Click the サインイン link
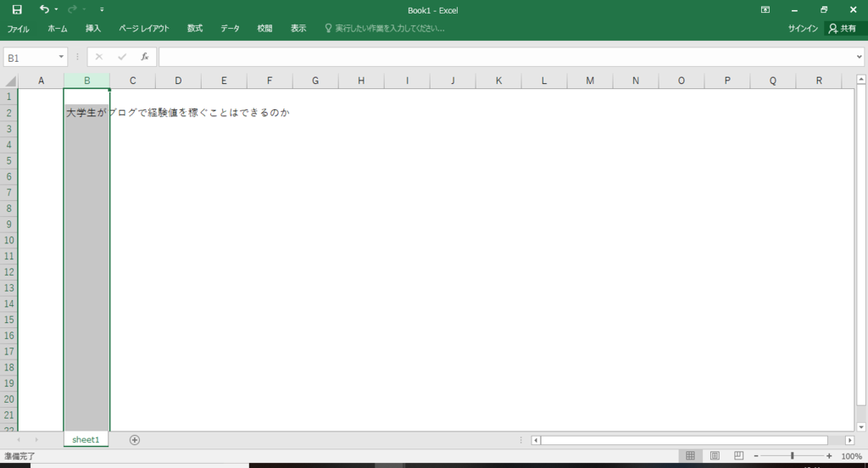 [803, 28]
